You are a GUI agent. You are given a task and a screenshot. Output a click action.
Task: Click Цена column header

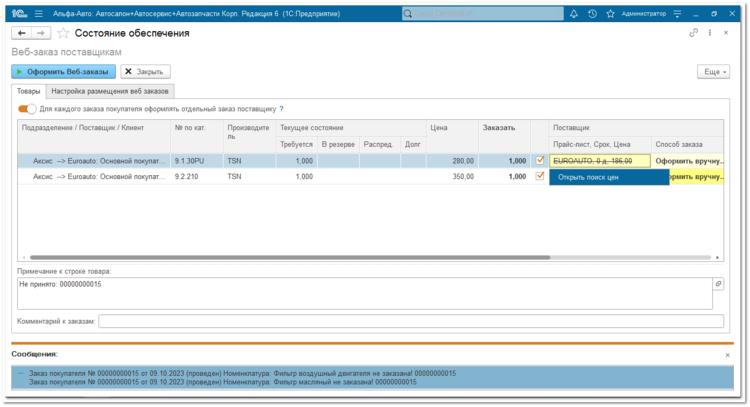tap(452, 136)
